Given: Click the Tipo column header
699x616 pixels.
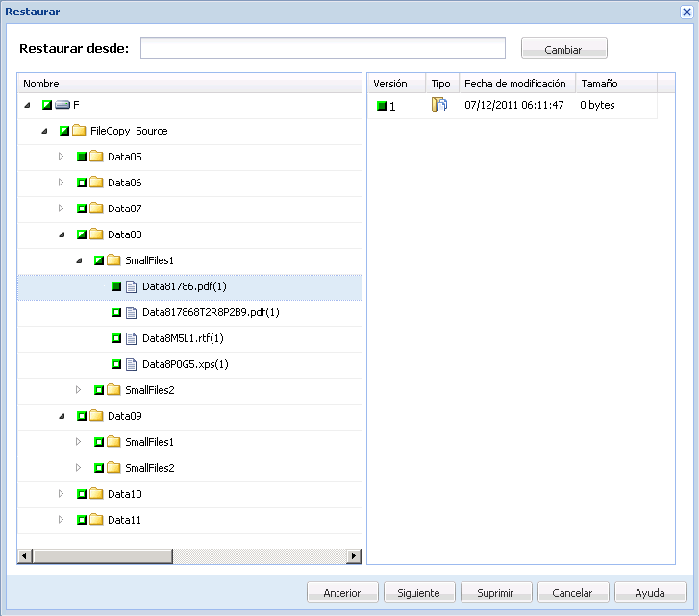Looking at the screenshot, I should tap(442, 84).
